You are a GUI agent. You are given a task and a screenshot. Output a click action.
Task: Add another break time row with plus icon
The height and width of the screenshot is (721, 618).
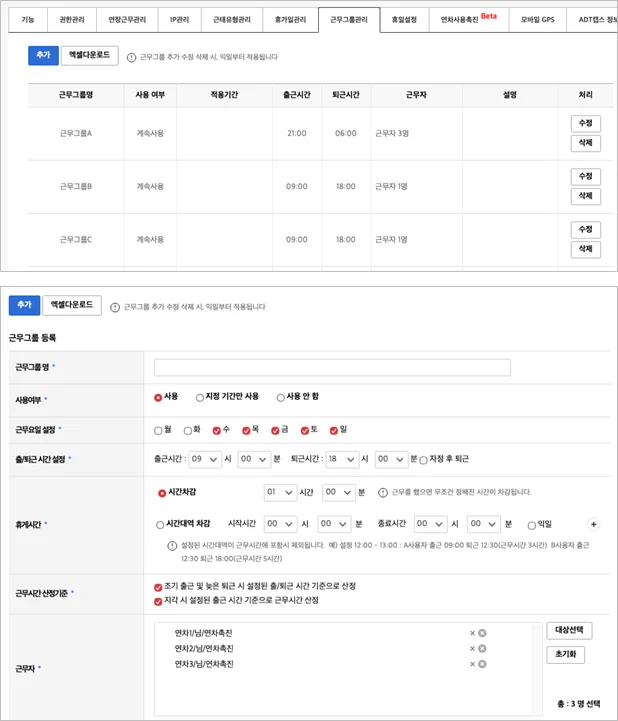[x=594, y=523]
